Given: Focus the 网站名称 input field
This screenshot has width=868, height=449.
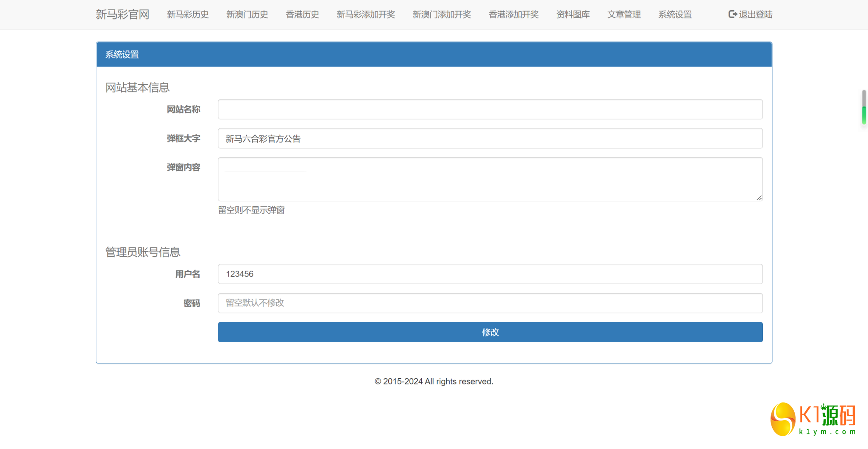Looking at the screenshot, I should click(490, 109).
